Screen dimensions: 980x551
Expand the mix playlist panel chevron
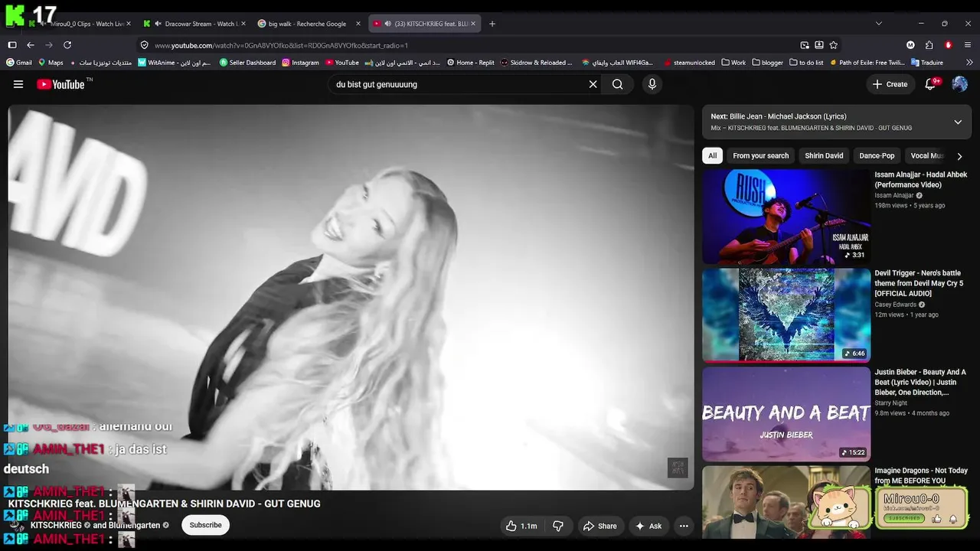tap(958, 122)
